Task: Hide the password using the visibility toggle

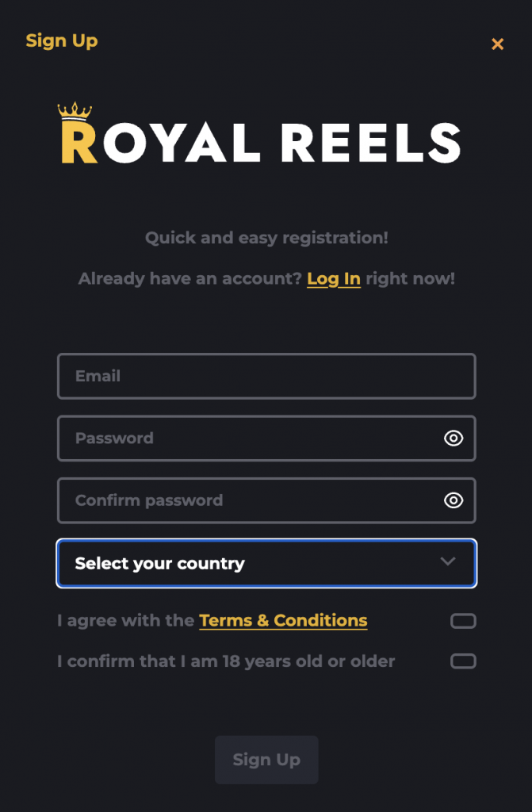Action: coord(454,439)
